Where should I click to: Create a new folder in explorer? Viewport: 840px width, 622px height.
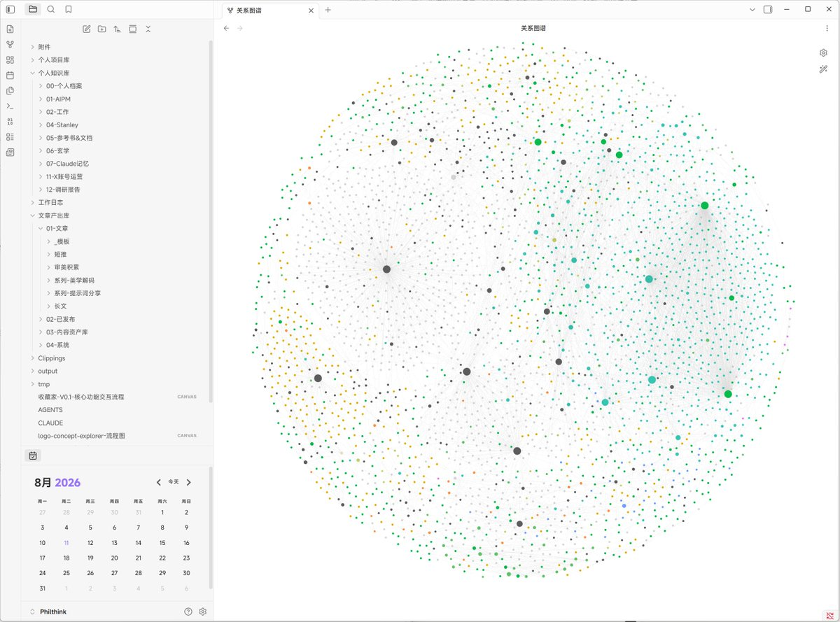click(102, 29)
